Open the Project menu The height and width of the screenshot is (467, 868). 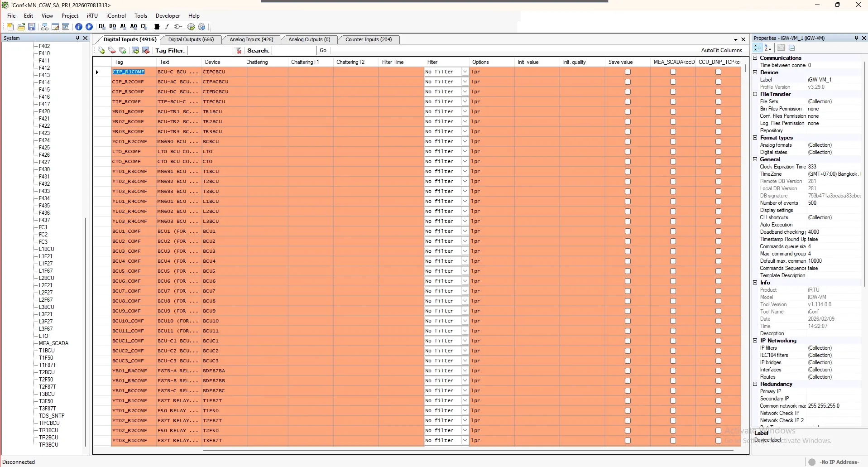click(70, 16)
